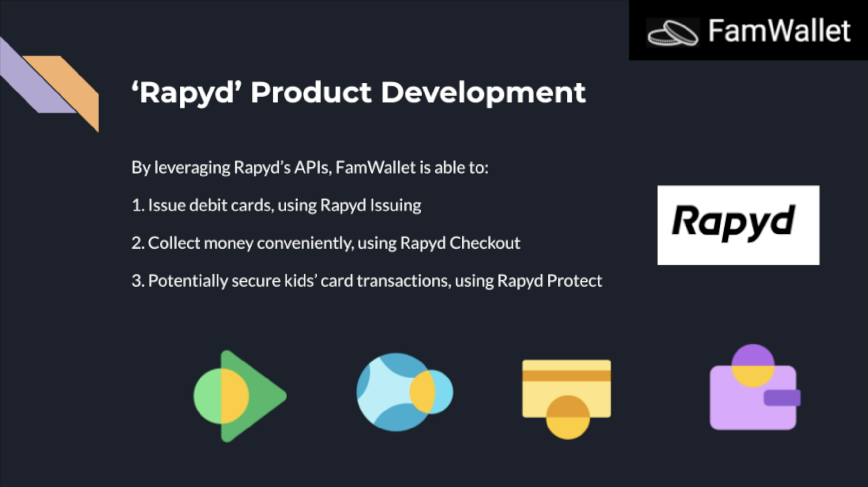Screen dimensions: 868x487
Task: Click the words 'Rapyd Protect'
Action: point(549,280)
